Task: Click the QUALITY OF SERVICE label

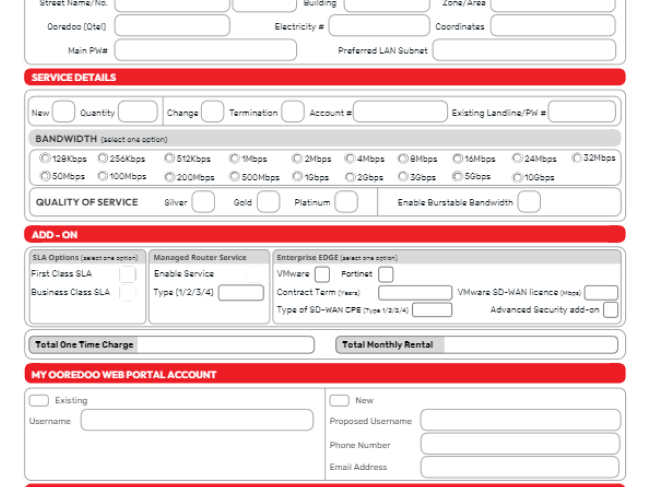Action: 87,202
